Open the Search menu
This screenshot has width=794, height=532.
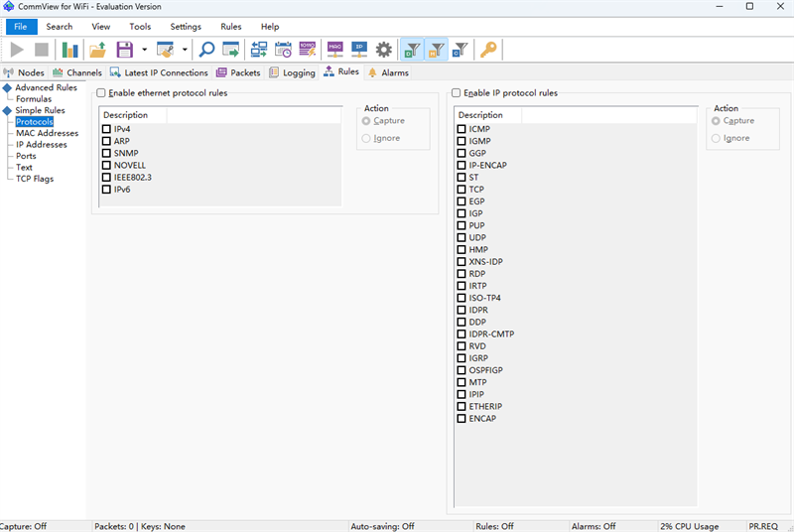click(x=60, y=27)
